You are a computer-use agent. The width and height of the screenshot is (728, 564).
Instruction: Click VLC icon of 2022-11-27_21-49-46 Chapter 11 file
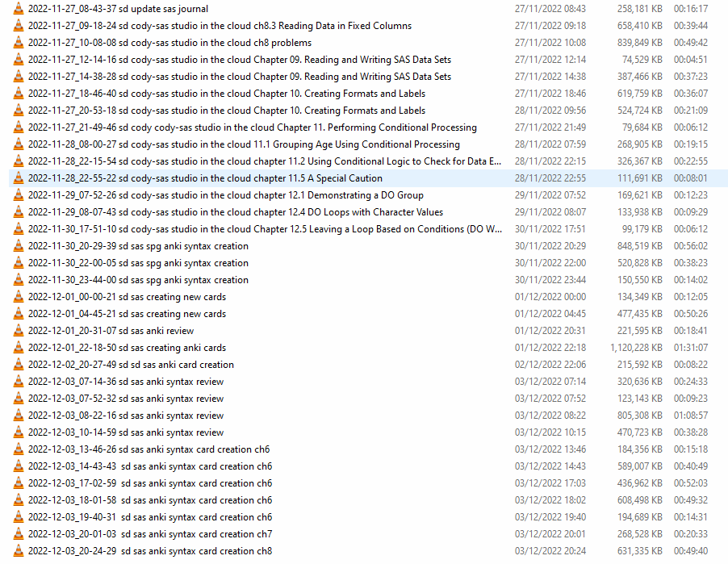point(19,127)
